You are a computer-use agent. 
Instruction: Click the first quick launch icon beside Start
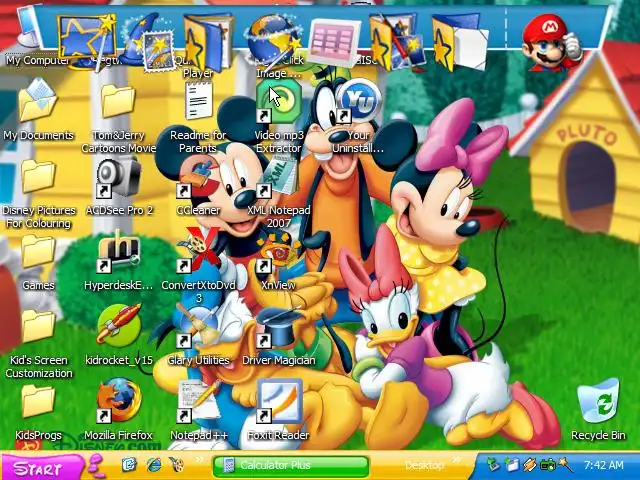(x=129, y=464)
